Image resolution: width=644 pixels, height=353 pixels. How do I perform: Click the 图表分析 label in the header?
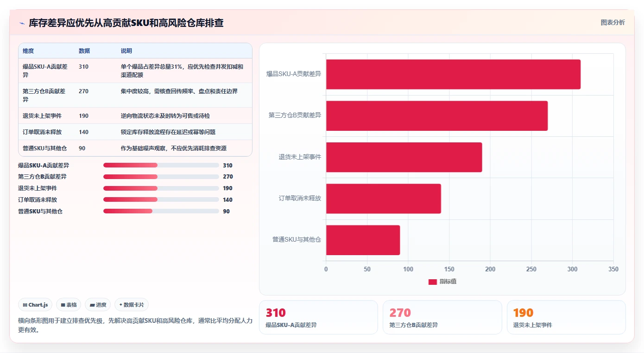tap(612, 22)
